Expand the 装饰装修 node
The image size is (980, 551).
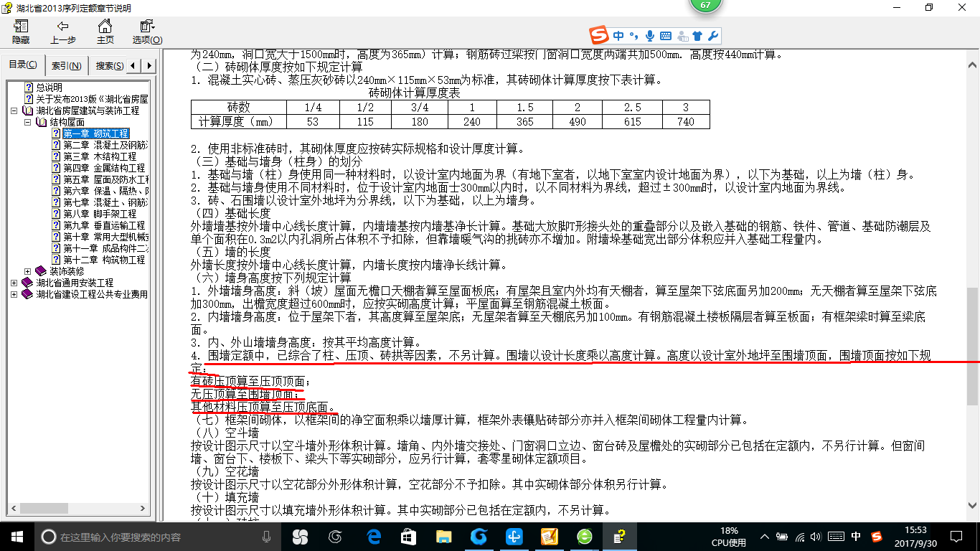click(27, 271)
